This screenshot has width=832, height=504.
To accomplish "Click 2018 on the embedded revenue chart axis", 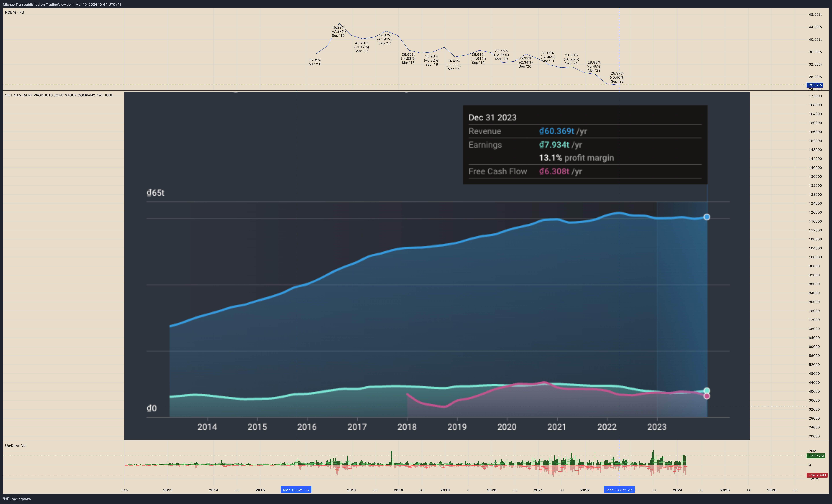I will (407, 427).
